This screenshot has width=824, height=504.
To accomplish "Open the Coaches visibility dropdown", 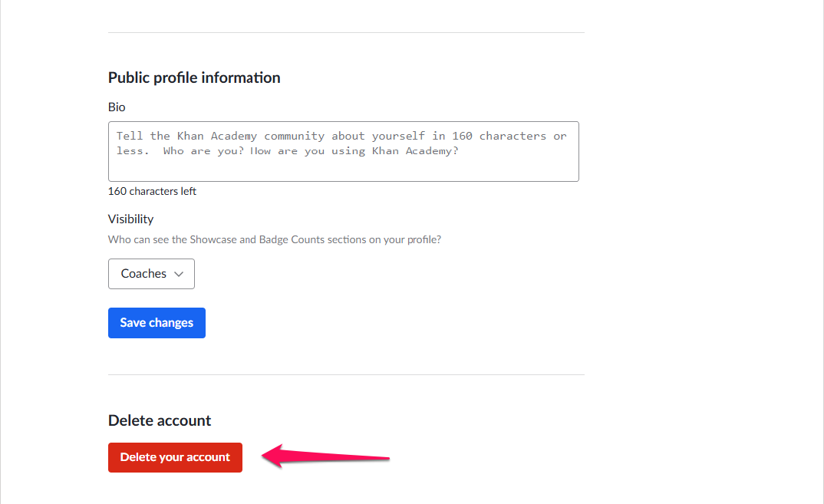I will 151,274.
